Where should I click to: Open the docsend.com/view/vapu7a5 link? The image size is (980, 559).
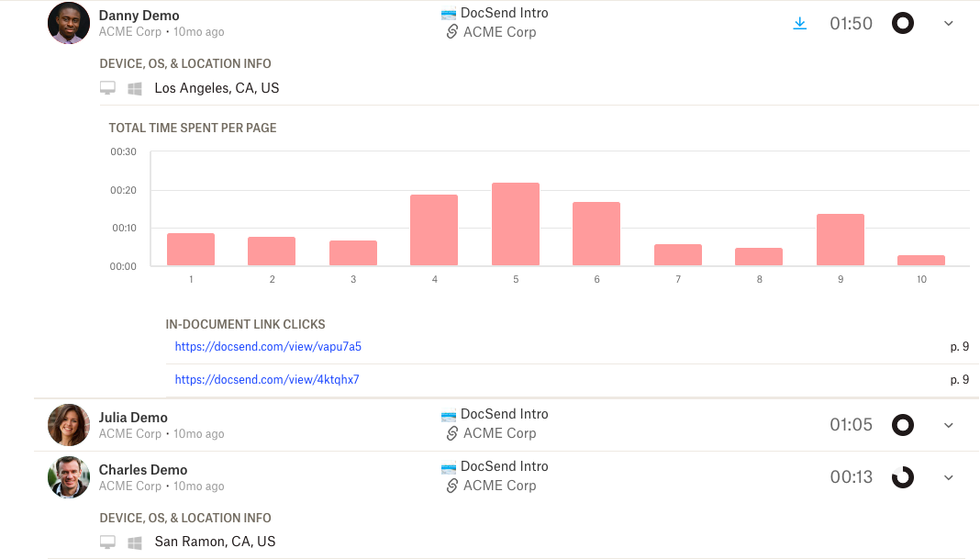(x=268, y=347)
